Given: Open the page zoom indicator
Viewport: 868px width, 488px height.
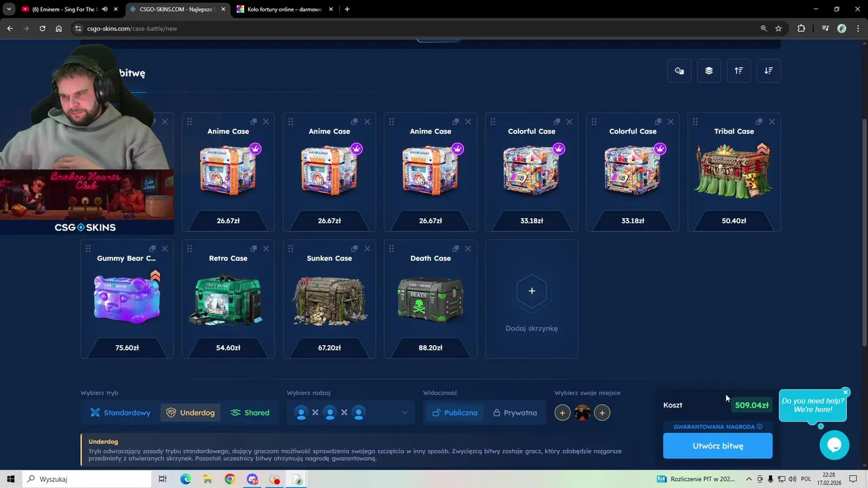Looking at the screenshot, I should (x=764, y=28).
